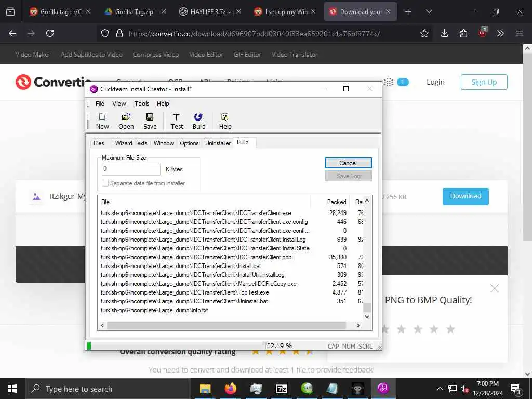This screenshot has height=399, width=532.
Task: Click the build list scroll down arrow
Action: [367, 316]
